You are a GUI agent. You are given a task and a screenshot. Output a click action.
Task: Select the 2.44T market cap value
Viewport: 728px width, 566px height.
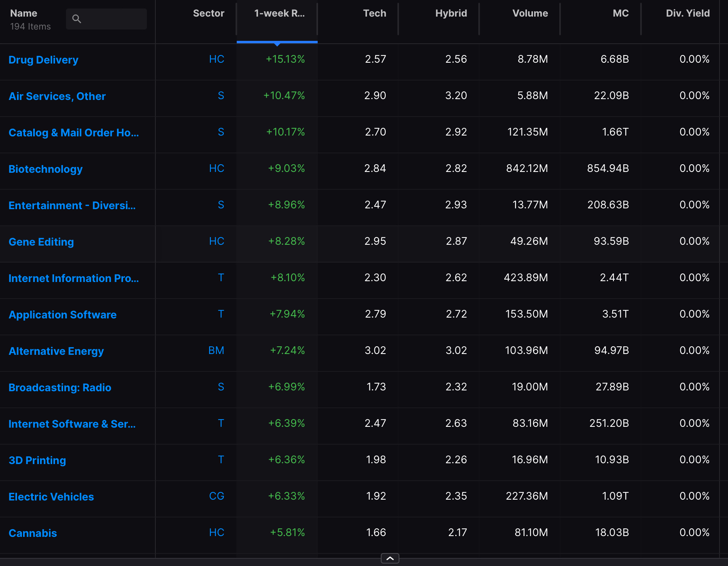point(614,278)
